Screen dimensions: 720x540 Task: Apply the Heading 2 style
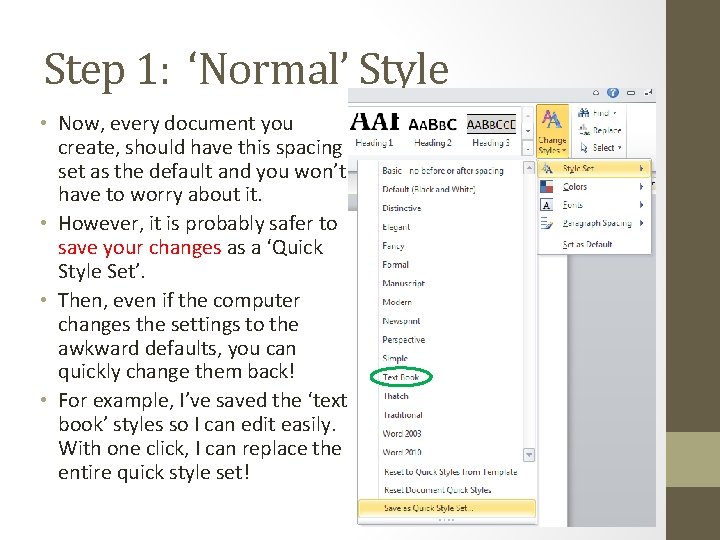[433, 130]
